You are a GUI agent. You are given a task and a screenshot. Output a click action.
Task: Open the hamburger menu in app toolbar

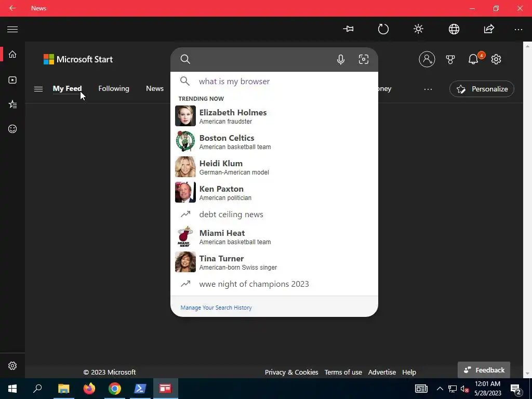pyautogui.click(x=12, y=29)
